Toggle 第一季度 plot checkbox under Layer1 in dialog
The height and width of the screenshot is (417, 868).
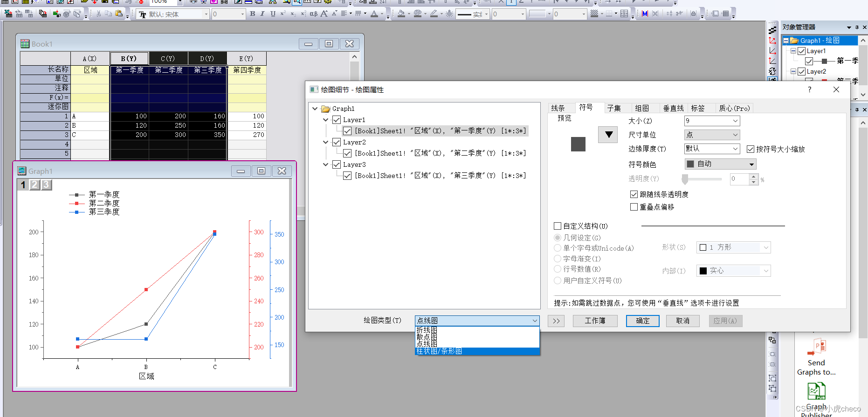coord(347,131)
